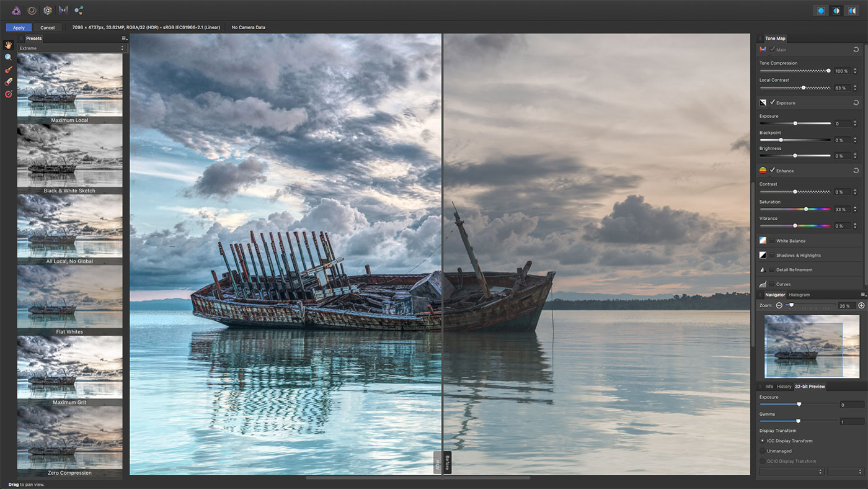Open the History tab
This screenshot has width=868, height=489.
784,387
